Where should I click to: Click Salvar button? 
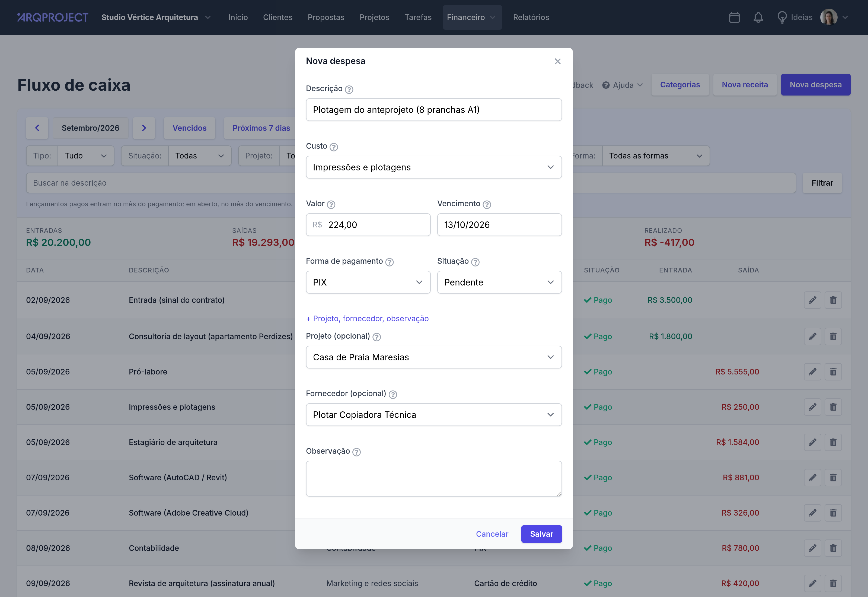[541, 534]
